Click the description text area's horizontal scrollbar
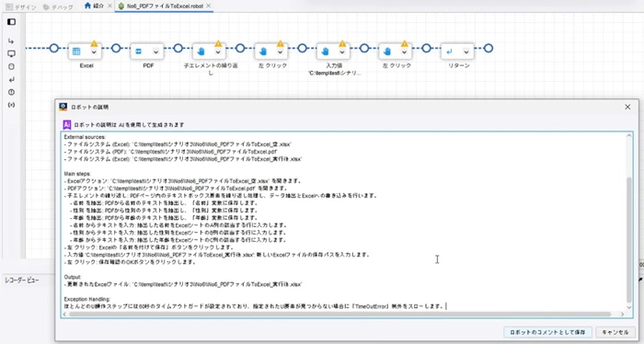Screen dimensions: 644x344 339,314
